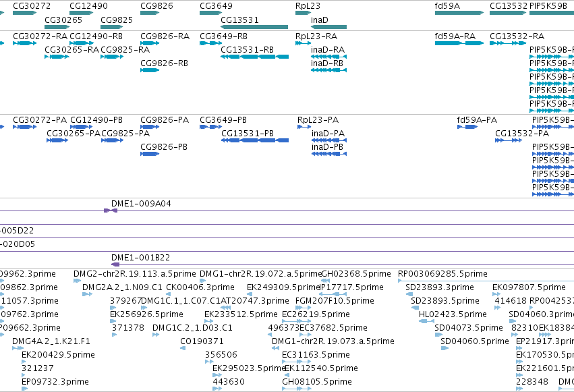Select EST SD04060.5prime
Image resolution: width=574 pixels, height=392 pixels.
(x=444, y=348)
